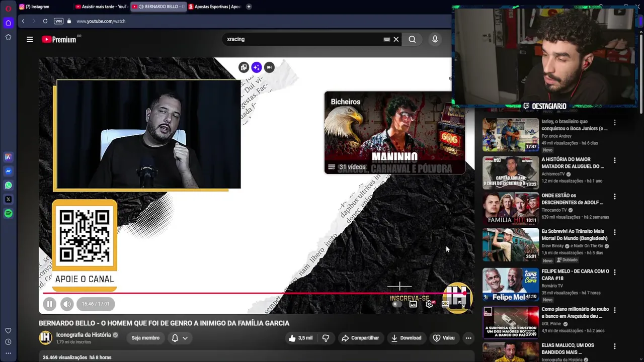
Task: Toggle the VPN badge in the address bar
Action: click(58, 21)
